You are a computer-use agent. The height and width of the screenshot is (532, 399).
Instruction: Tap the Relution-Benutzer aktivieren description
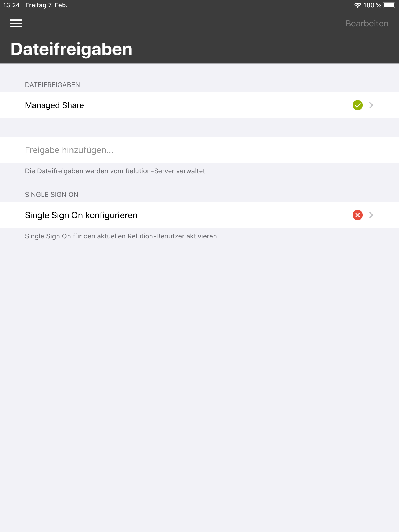tap(121, 236)
